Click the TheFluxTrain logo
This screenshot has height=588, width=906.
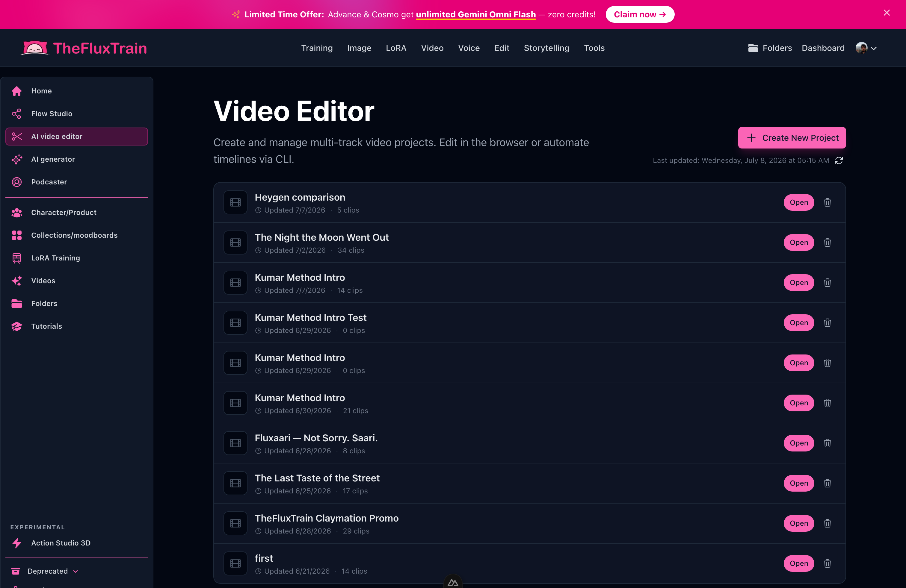(x=84, y=48)
